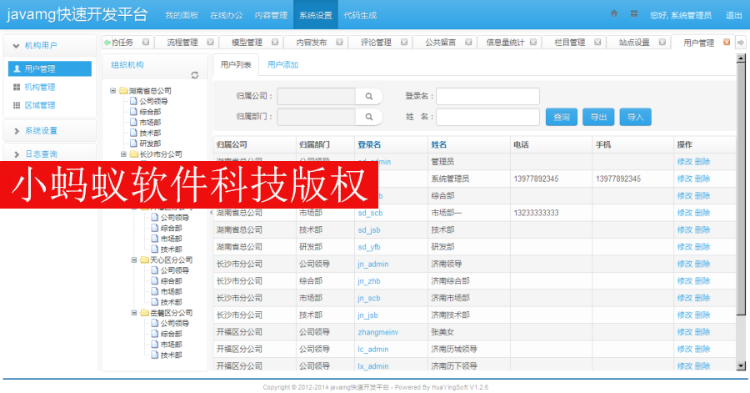Click 退出 to log out
This screenshot has width=750, height=393.
click(734, 15)
